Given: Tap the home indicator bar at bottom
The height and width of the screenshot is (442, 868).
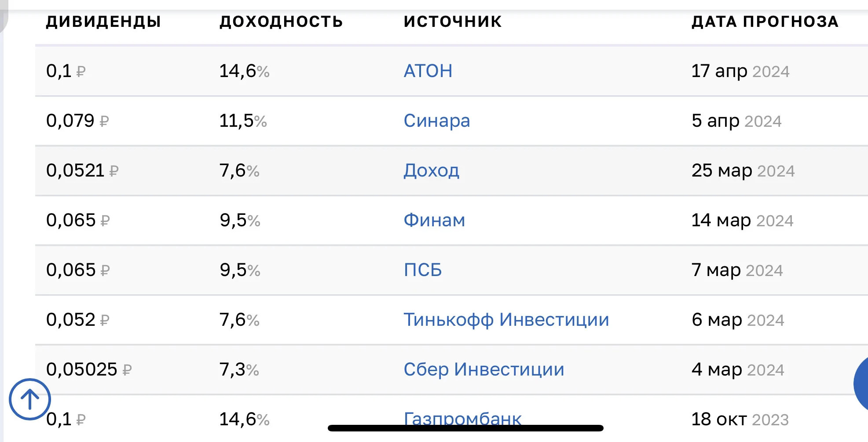Looking at the screenshot, I should tap(465, 428).
